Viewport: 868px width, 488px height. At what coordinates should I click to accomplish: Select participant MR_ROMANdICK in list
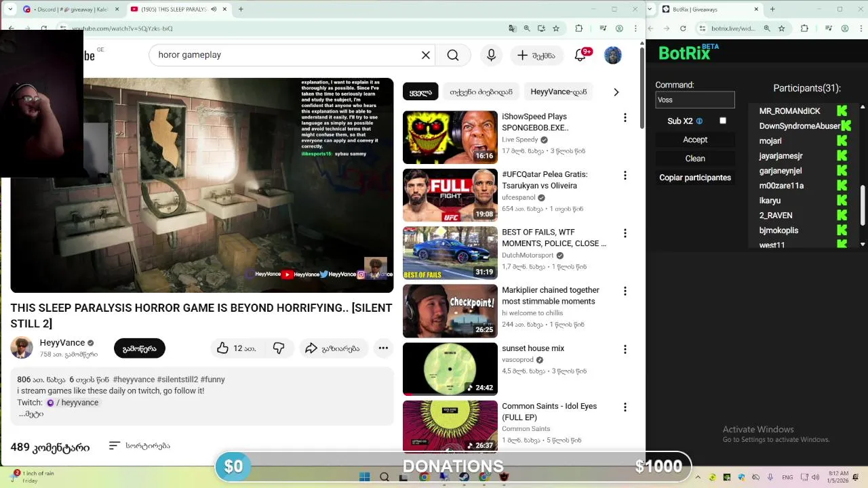pyautogui.click(x=789, y=111)
